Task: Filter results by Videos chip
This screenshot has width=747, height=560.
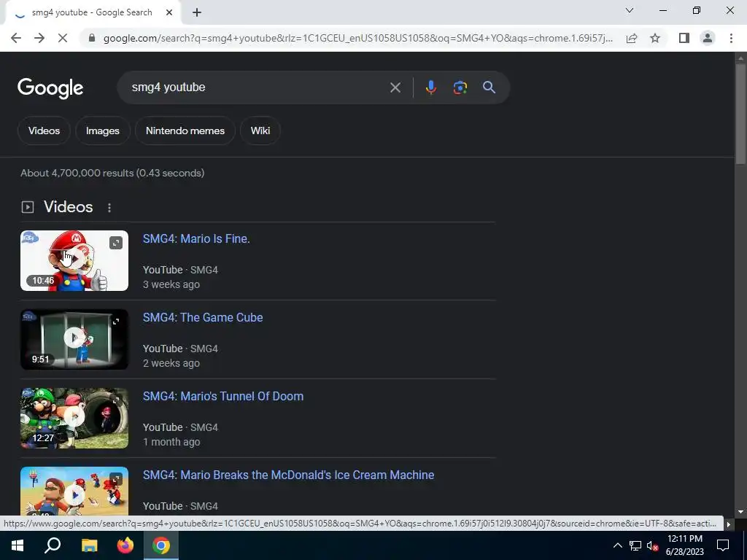Action: (x=44, y=131)
